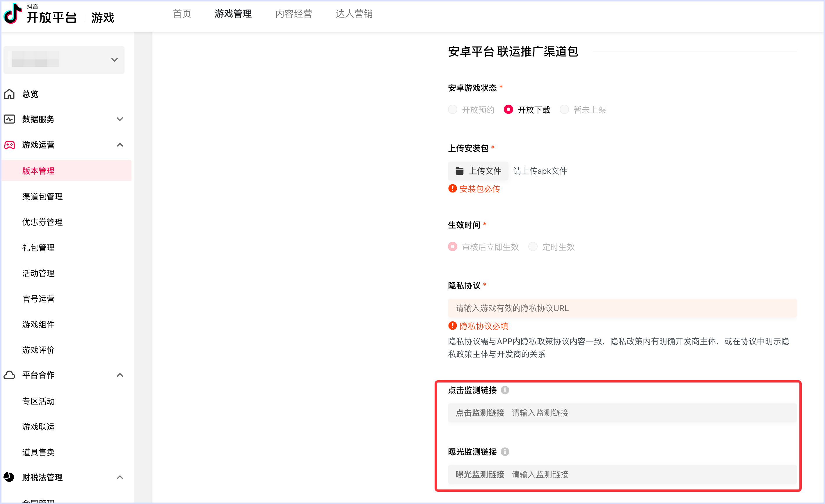Open 游戏联运 in sidebar
825x504 pixels.
[38, 427]
